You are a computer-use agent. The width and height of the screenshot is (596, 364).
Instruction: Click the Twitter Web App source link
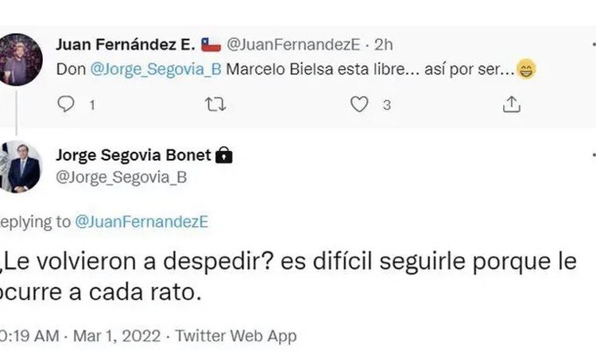235,336
